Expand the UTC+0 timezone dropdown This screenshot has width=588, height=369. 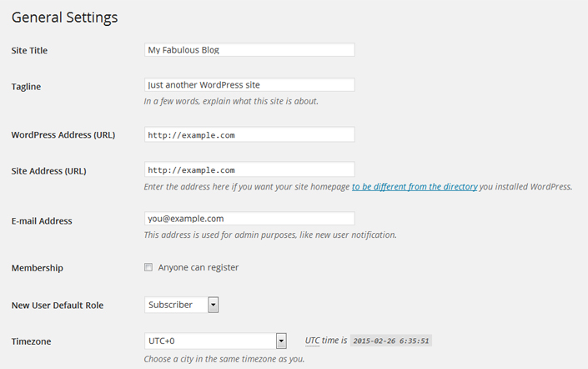pyautogui.click(x=215, y=341)
